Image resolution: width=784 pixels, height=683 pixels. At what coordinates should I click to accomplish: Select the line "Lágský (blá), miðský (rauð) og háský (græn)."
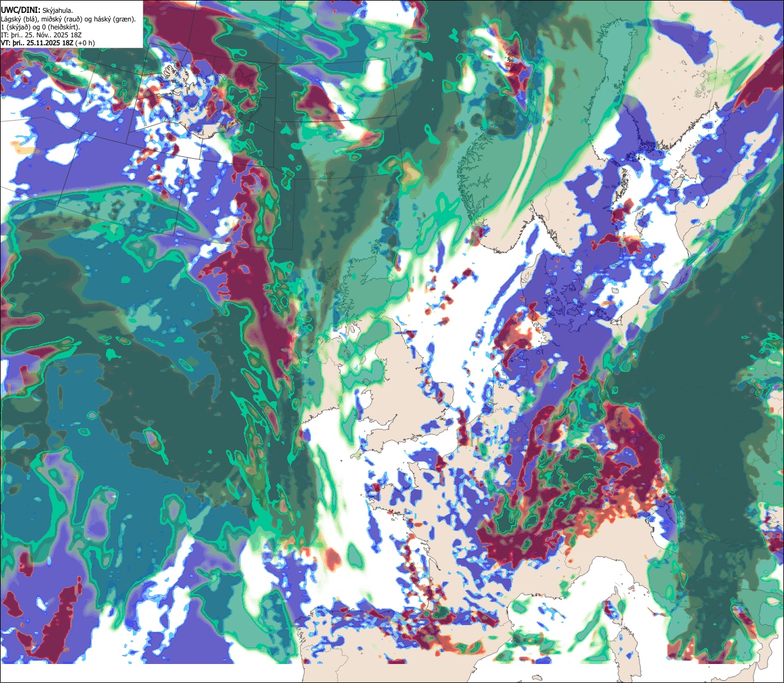(69, 19)
